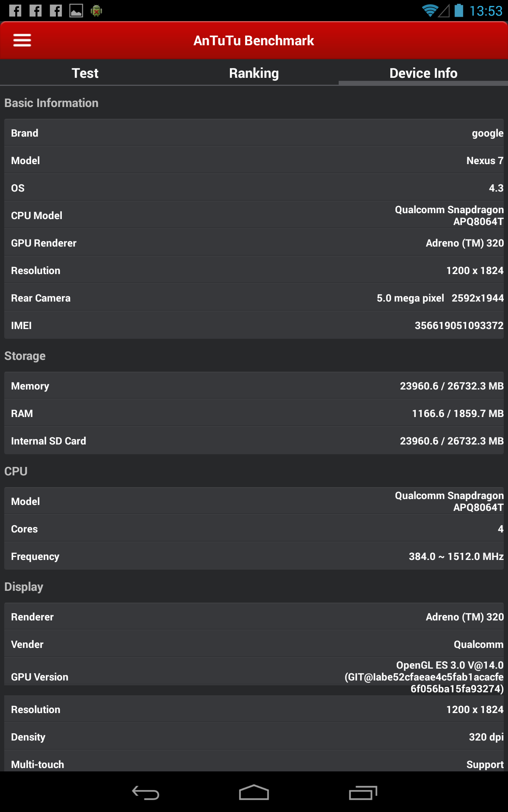This screenshot has height=812, width=508.
Task: Select the Device Info tab
Action: click(423, 73)
